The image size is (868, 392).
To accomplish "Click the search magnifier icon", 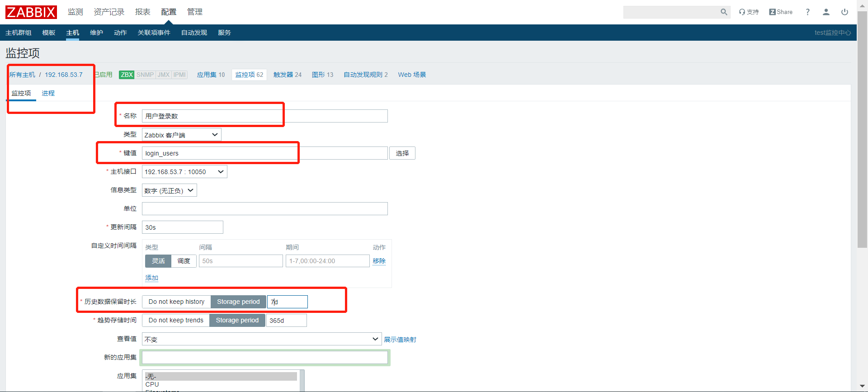I will 724,12.
